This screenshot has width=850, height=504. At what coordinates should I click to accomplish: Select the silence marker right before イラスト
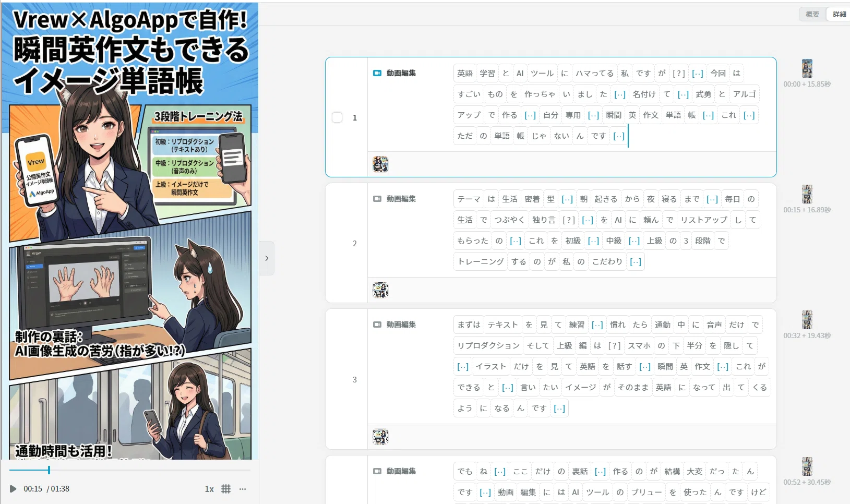tap(463, 367)
